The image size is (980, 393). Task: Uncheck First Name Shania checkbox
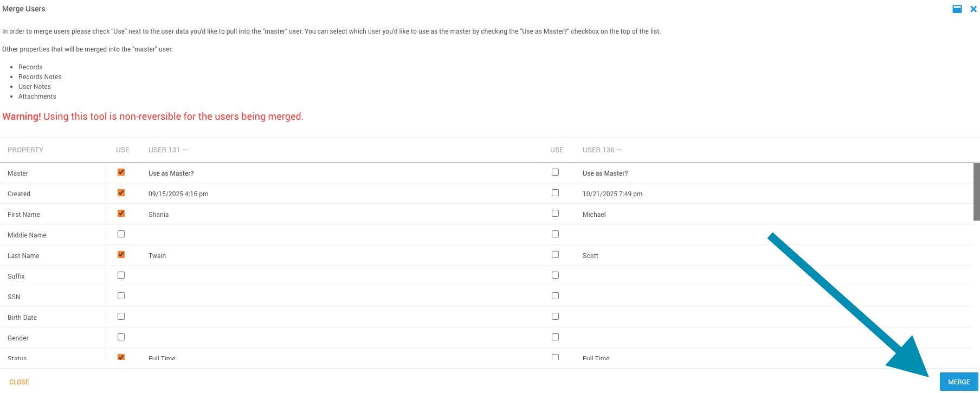pos(121,214)
